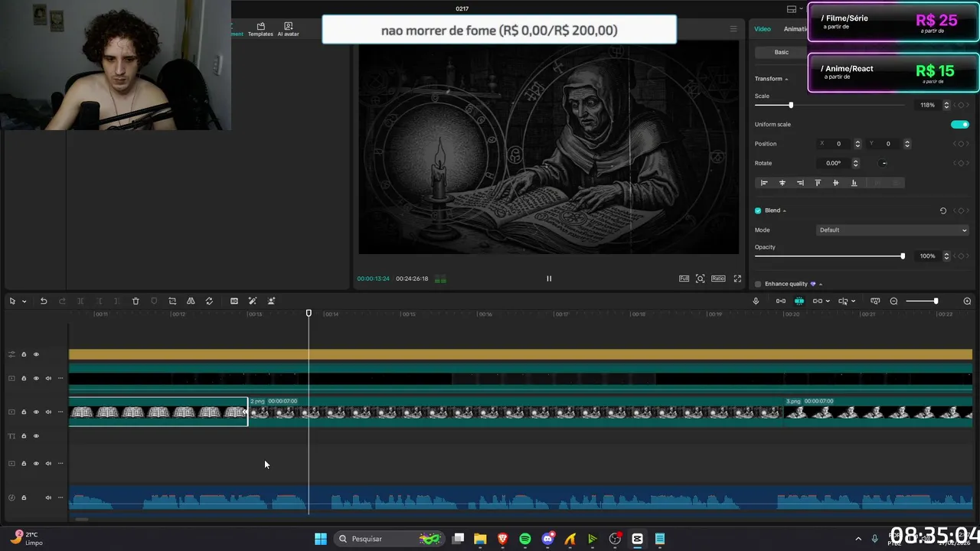The height and width of the screenshot is (551, 980).
Task: Click the align right icon
Action: [800, 183]
